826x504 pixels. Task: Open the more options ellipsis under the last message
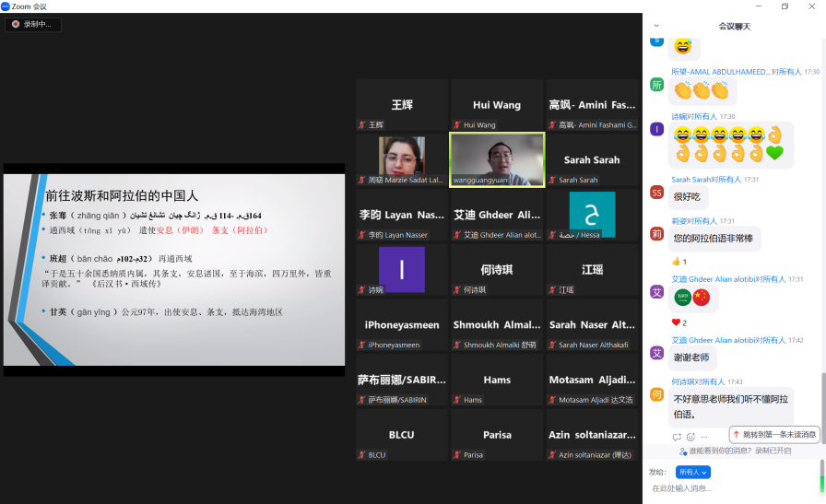[x=704, y=437]
